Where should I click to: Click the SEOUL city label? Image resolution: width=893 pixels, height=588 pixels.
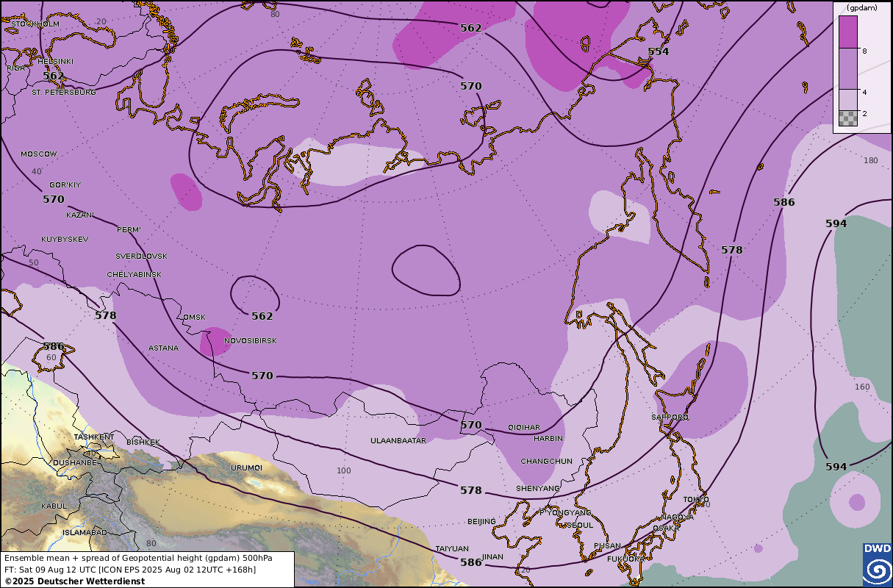click(x=579, y=526)
